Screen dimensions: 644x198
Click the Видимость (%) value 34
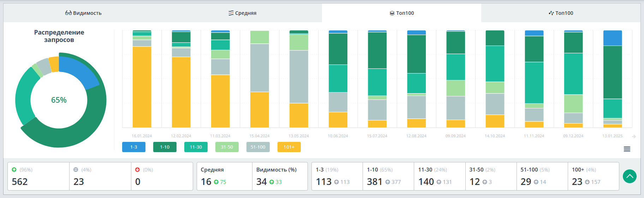click(x=262, y=182)
